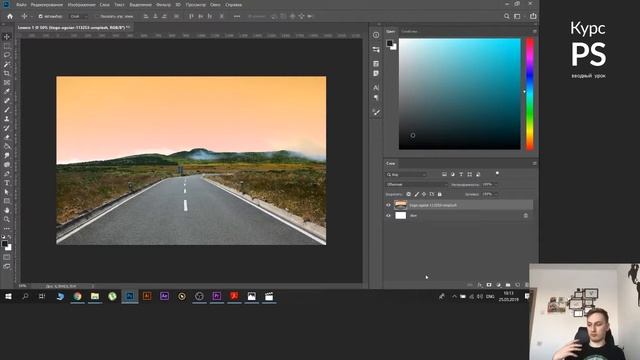Screen dimensions: 640x360
Task: Toggle pixel layer filter in Layers panel
Action: [444, 174]
